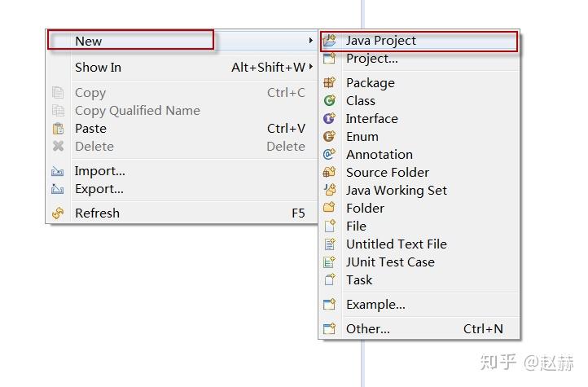Click the Annotation icon
The width and height of the screenshot is (588, 387).
coord(330,155)
